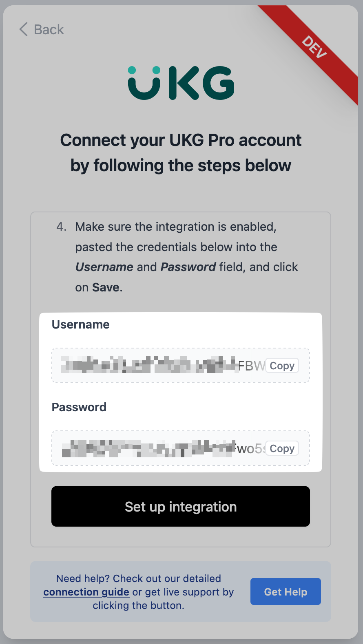This screenshot has width=363, height=644.
Task: Click the Back text label
Action: [x=49, y=29]
